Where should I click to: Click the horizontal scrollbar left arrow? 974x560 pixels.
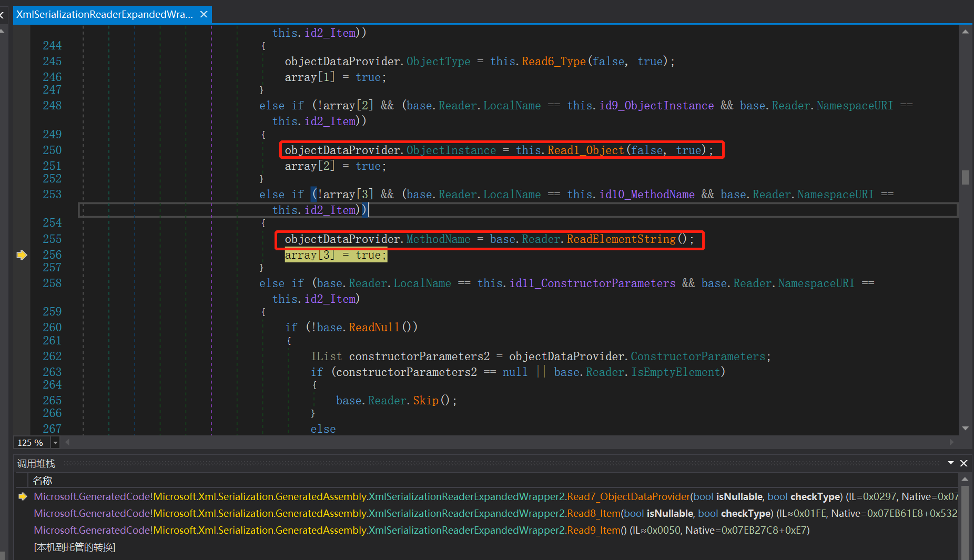67,443
